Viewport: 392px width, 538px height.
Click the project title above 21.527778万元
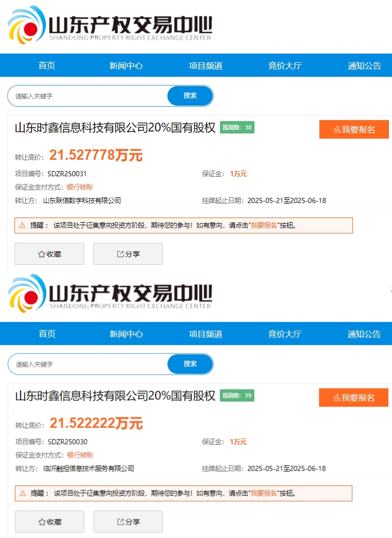tap(115, 128)
